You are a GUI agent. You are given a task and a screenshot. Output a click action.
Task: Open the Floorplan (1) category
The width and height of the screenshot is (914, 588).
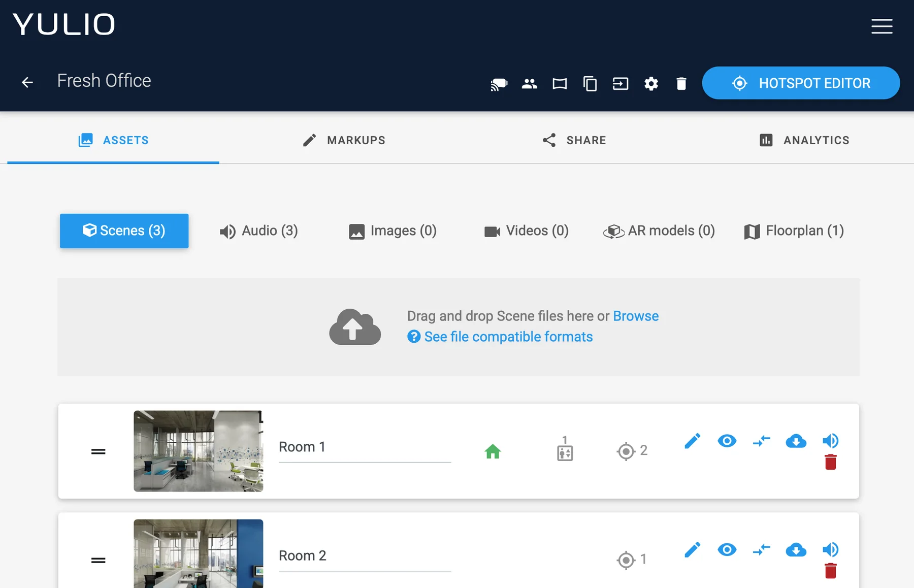pyautogui.click(x=794, y=231)
